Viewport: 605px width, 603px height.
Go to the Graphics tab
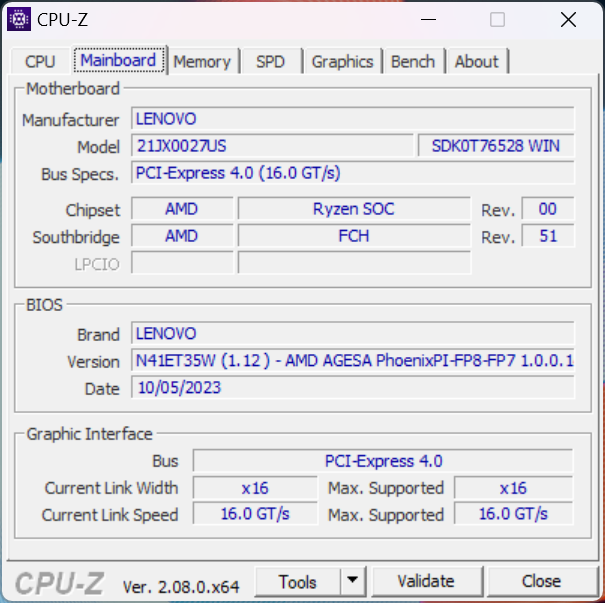[x=343, y=61]
